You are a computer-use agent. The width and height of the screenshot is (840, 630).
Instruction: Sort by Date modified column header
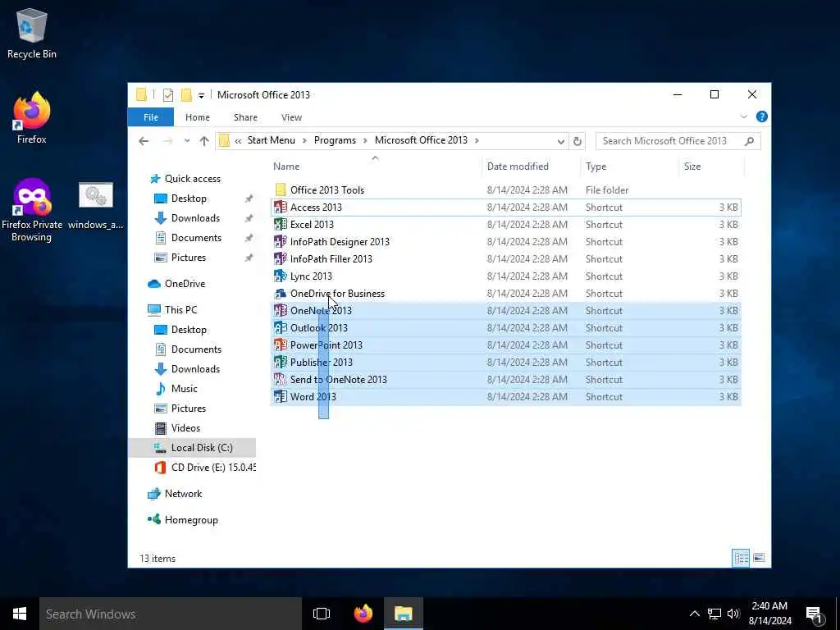pyautogui.click(x=531, y=167)
